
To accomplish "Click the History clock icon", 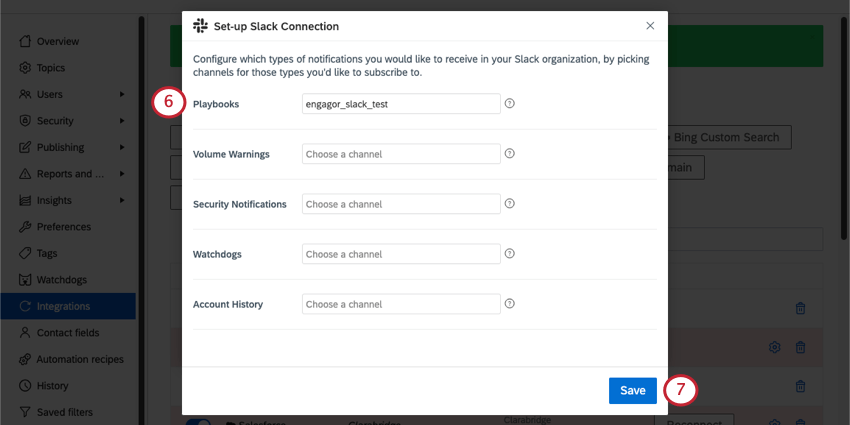I will click(x=25, y=386).
